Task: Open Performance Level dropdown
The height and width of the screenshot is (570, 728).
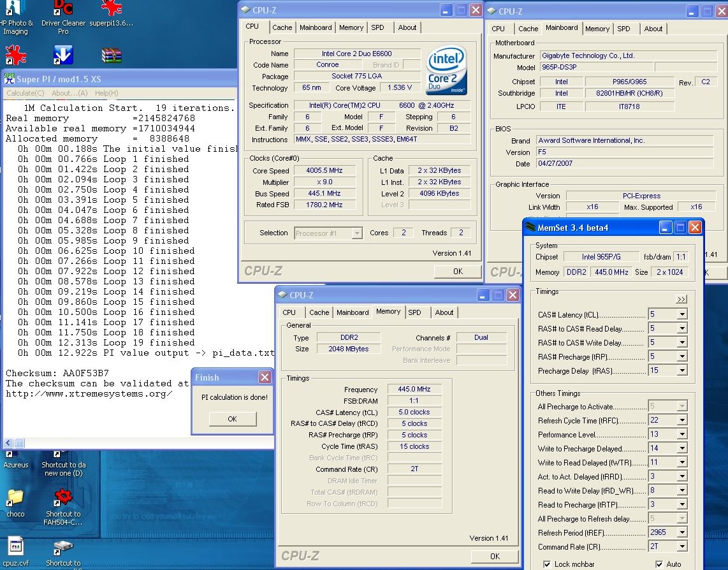Action: 682,434
